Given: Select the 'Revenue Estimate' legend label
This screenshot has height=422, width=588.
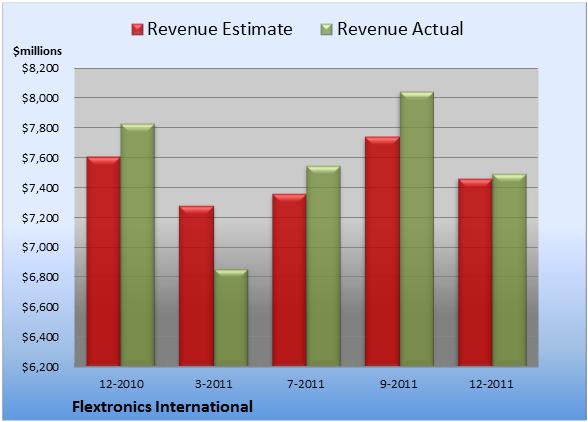Looking at the screenshot, I should coord(220,29).
